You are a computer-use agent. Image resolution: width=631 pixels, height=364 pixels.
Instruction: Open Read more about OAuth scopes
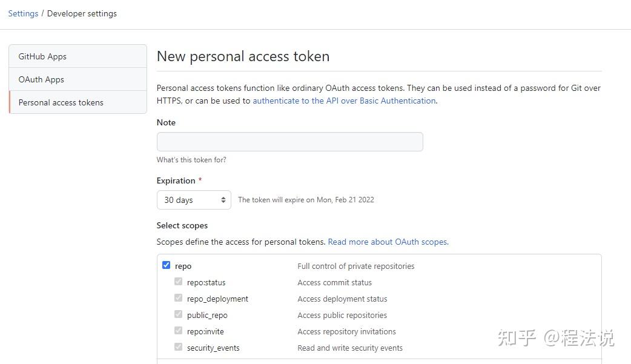pyautogui.click(x=388, y=242)
